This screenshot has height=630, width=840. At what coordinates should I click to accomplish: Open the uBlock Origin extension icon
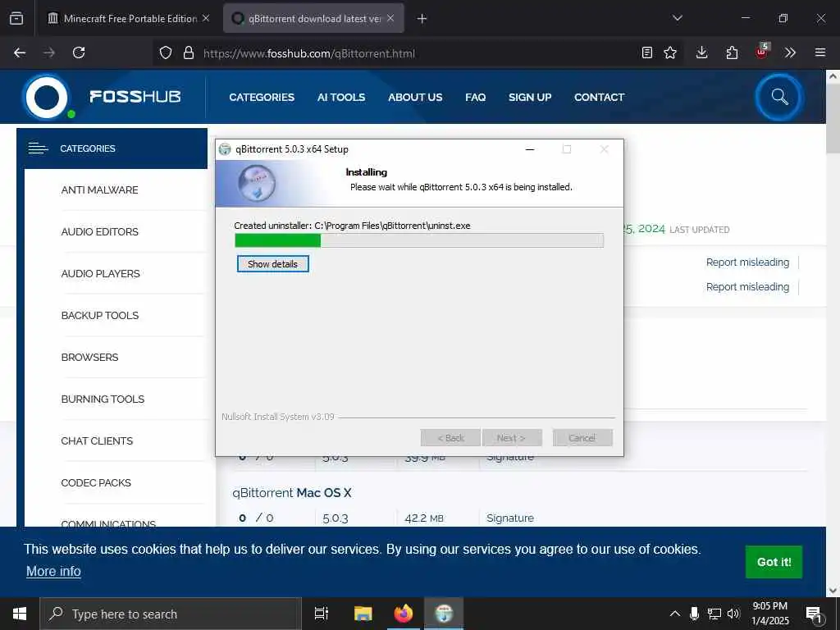(x=762, y=52)
